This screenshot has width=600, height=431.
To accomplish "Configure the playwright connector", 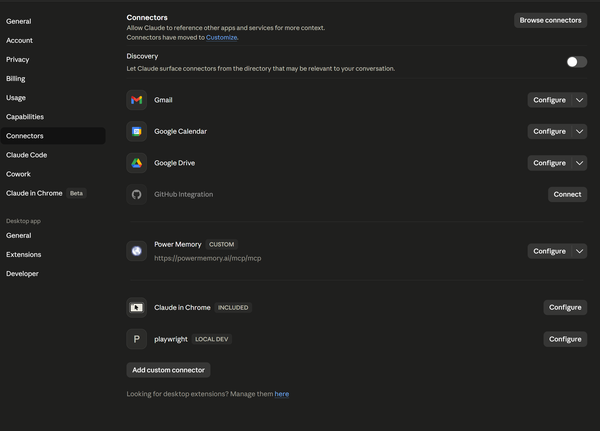I will pyautogui.click(x=565, y=339).
